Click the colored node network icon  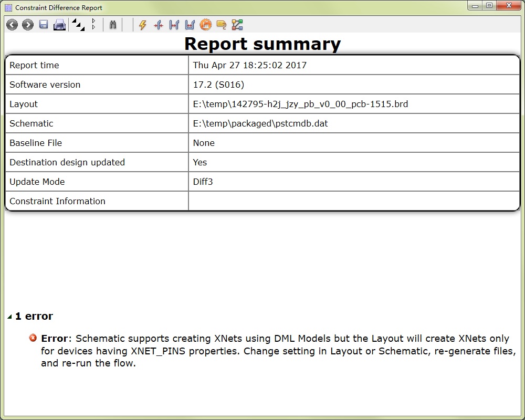click(x=237, y=25)
